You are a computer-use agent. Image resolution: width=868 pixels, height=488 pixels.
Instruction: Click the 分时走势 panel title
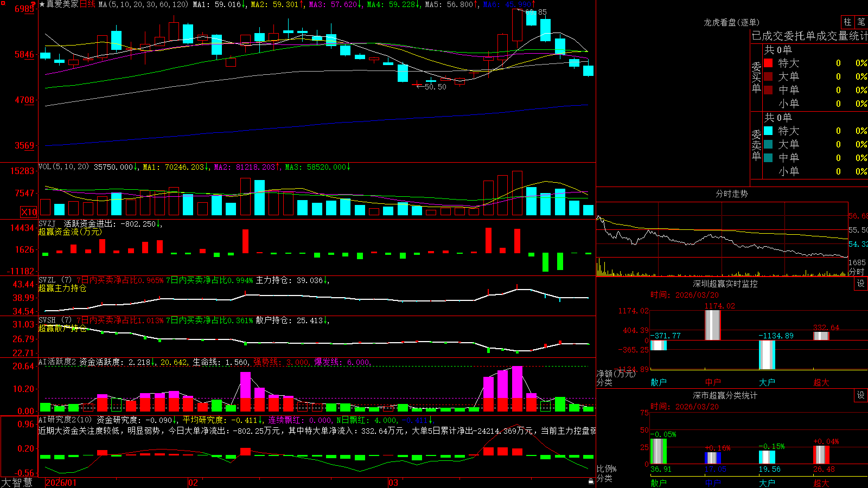click(x=731, y=194)
